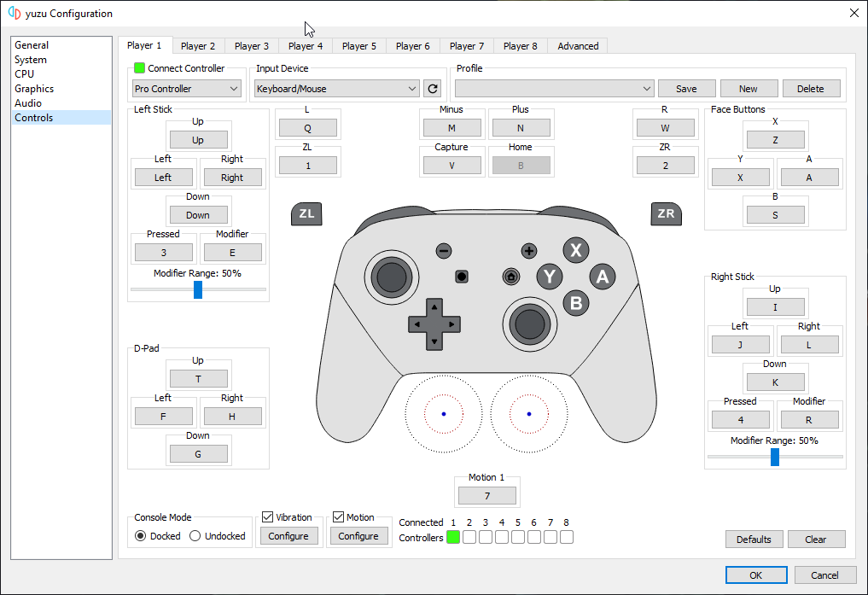This screenshot has height=595, width=868.
Task: Disable the Vibration checkbox
Action: tap(268, 517)
